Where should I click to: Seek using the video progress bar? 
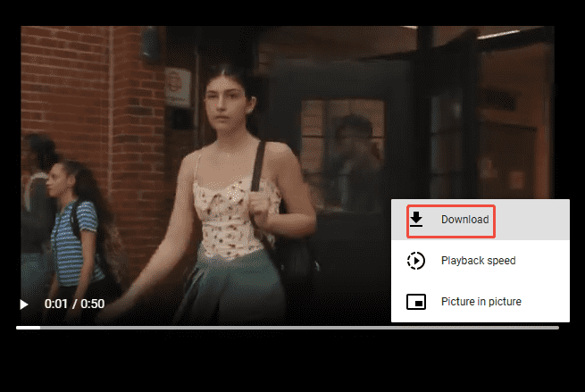pos(288,328)
